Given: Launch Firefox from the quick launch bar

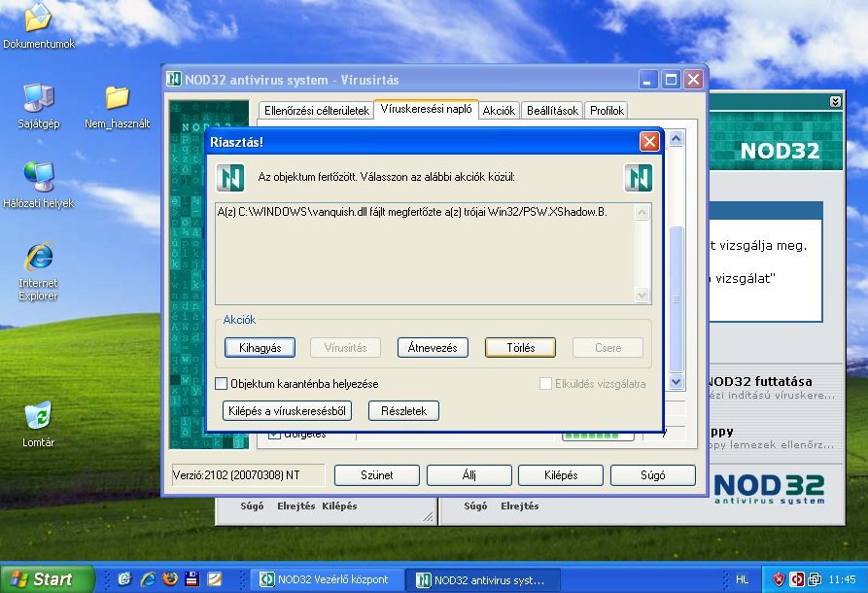Looking at the screenshot, I should pos(170,579).
